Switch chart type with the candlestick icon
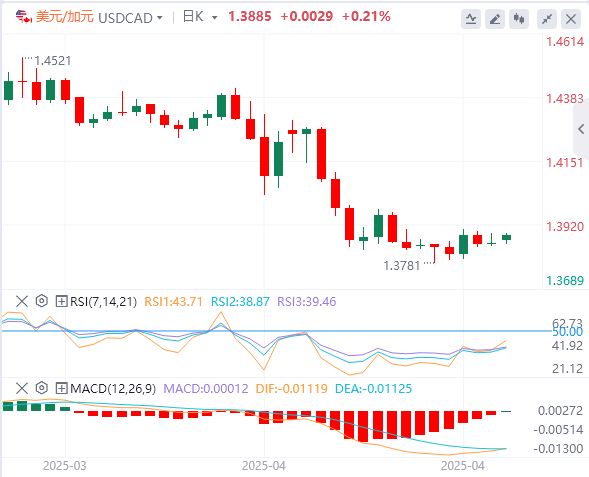589x477 pixels. (519, 18)
